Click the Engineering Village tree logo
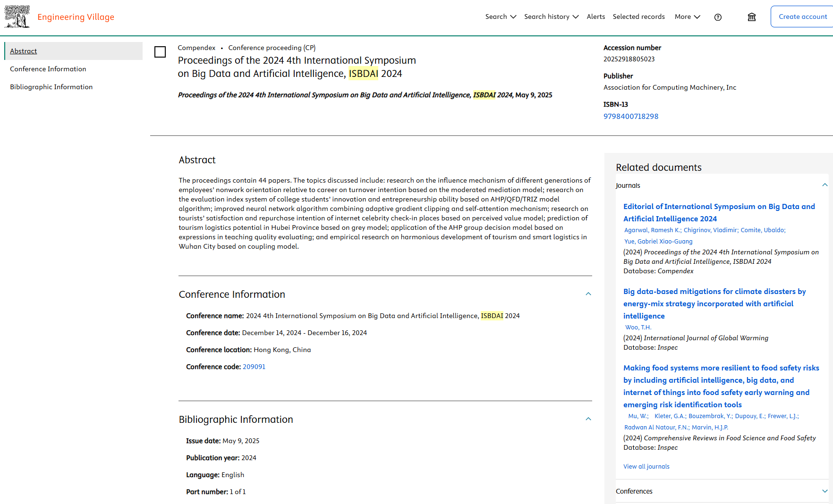Viewport: 833px width, 504px height. [17, 17]
